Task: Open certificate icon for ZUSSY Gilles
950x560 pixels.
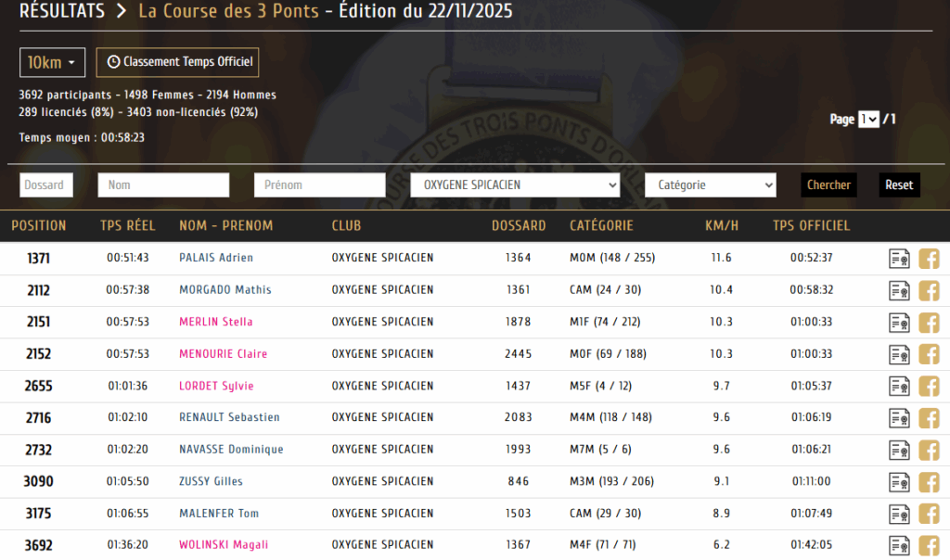Action: pyautogui.click(x=898, y=482)
